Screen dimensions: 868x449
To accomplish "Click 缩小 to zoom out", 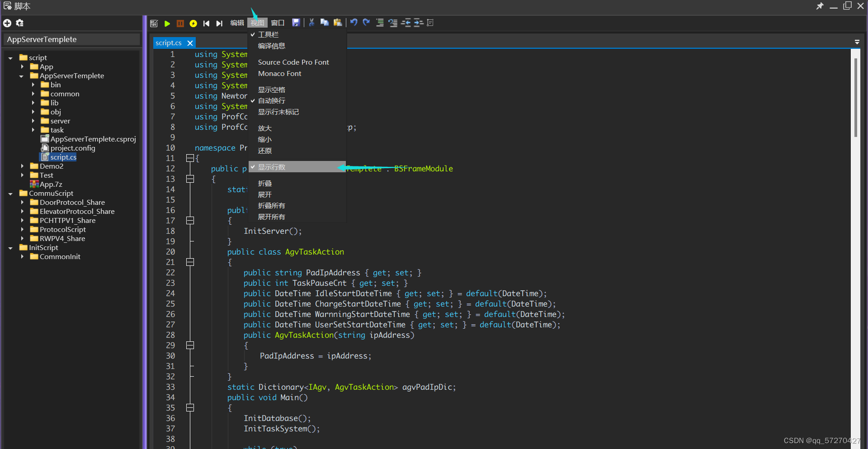I will pos(297,140).
